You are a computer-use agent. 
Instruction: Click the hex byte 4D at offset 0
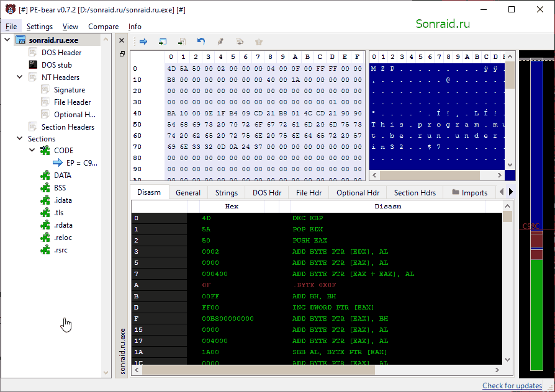click(x=171, y=69)
